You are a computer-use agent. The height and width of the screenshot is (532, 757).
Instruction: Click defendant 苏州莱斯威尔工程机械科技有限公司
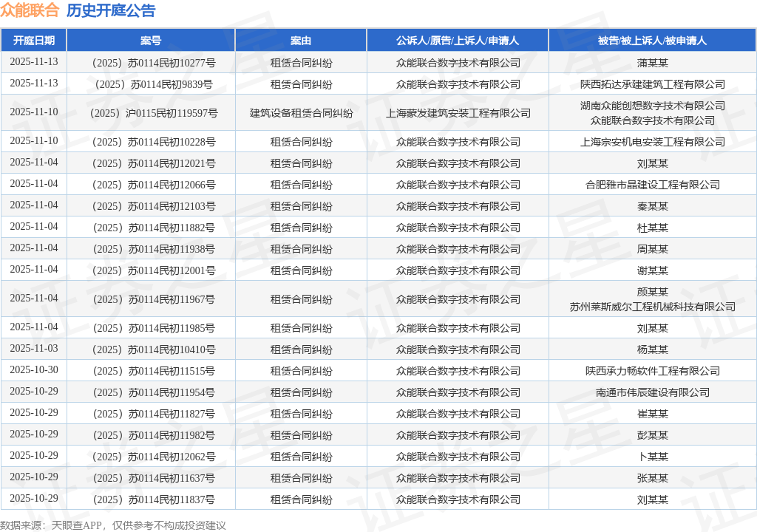pos(652,307)
